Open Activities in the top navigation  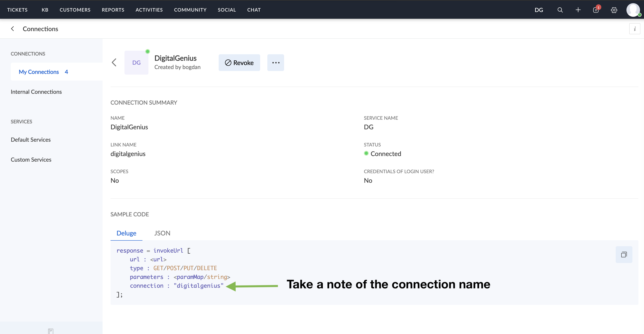coord(149,10)
